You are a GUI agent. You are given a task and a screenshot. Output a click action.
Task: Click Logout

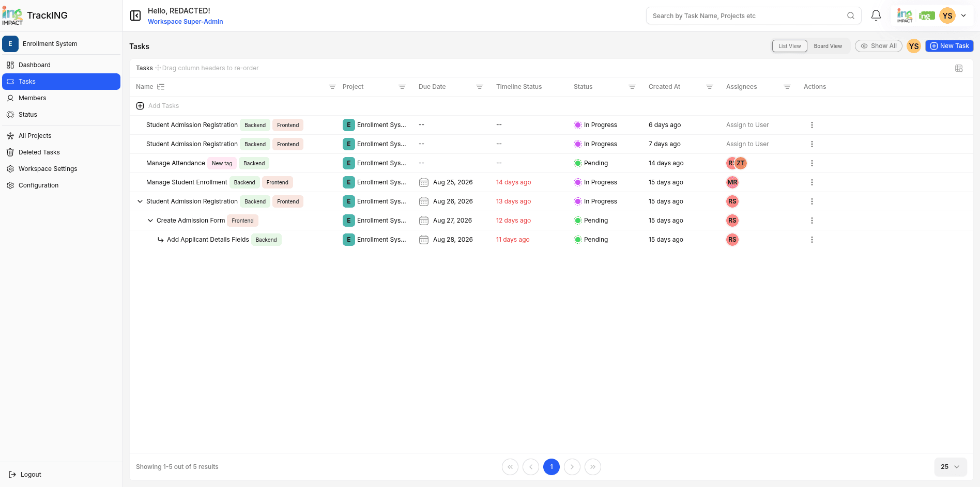point(25,475)
